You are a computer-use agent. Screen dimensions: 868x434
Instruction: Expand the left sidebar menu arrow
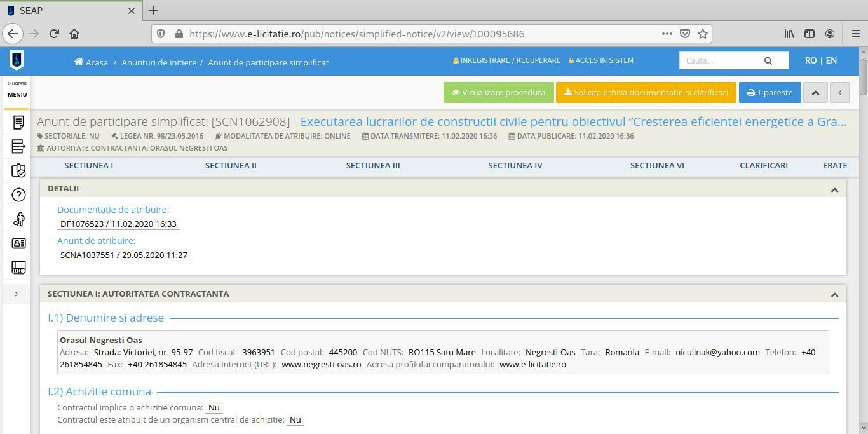pyautogui.click(x=17, y=294)
